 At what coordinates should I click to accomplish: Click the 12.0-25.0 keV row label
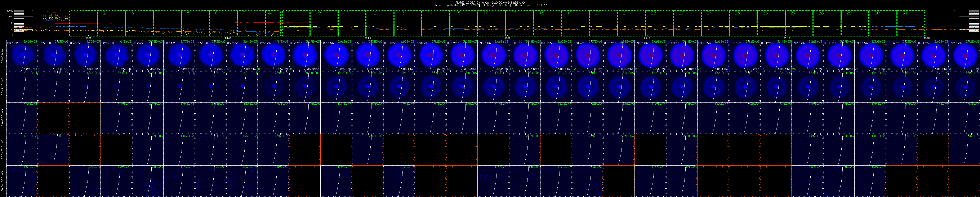[x=3, y=118]
